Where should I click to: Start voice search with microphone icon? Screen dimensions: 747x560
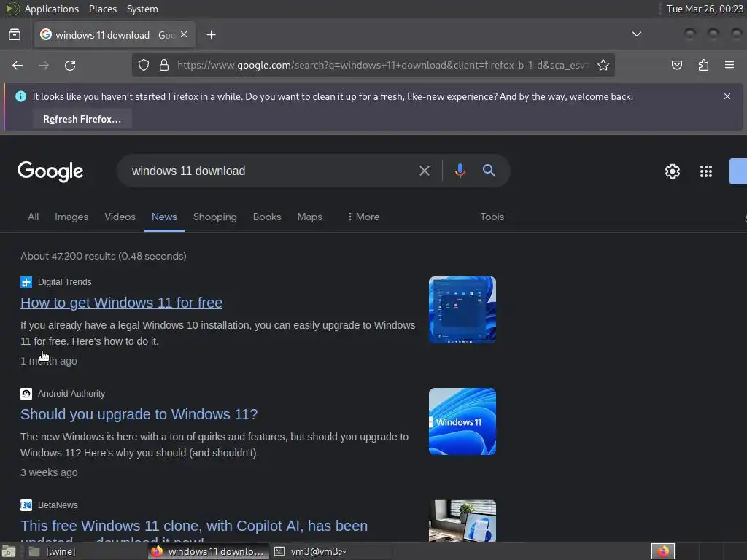(x=460, y=171)
